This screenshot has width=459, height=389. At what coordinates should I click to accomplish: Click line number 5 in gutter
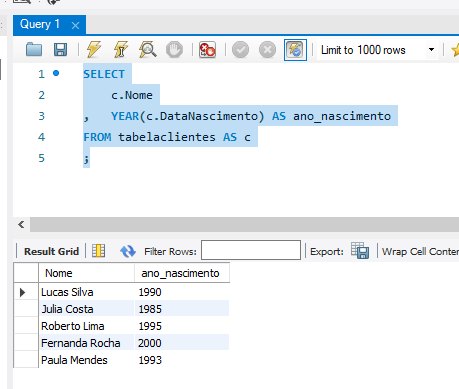point(41,158)
